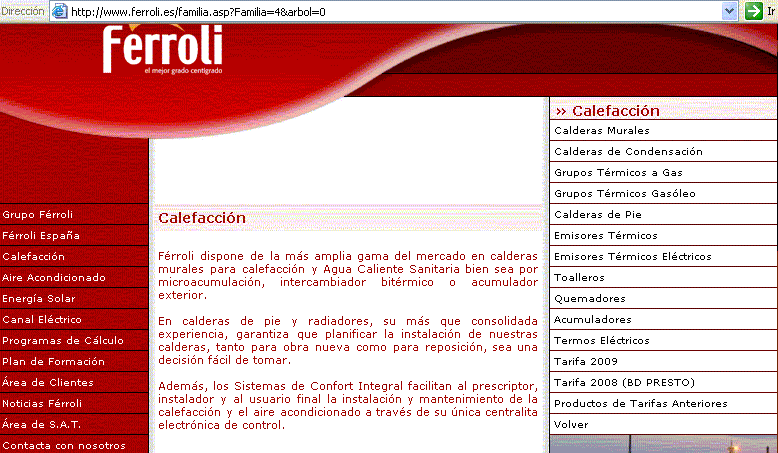Screen dimensions: 778x453
Task: Open Programas de Cálculo menu item
Action: (63, 340)
